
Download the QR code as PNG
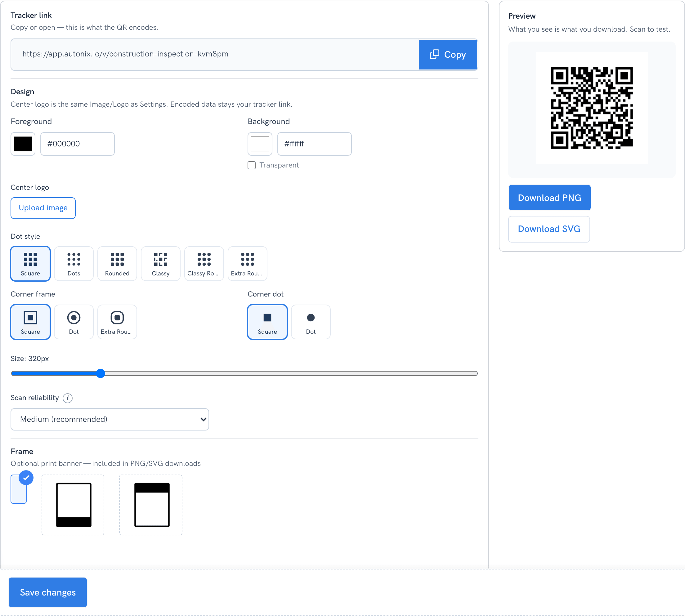[x=550, y=198]
